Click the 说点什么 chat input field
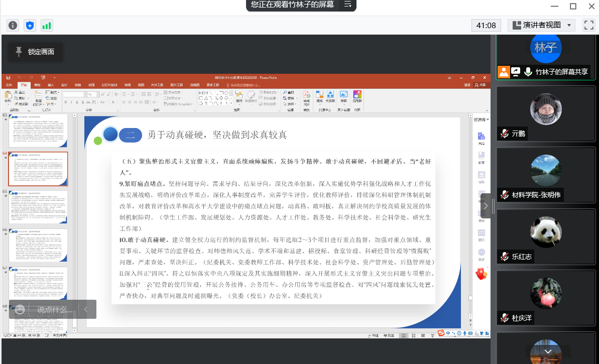599x364 pixels. click(55, 309)
